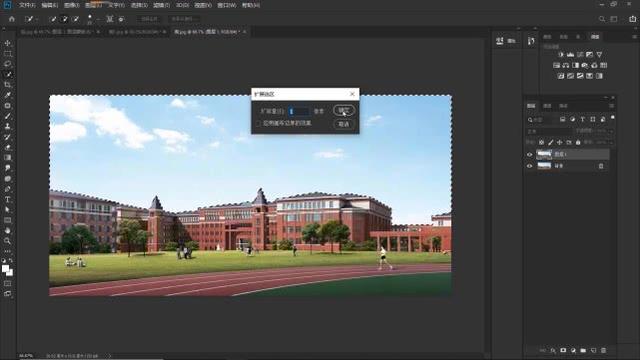Add a Curves adjustment
640x360 pixels.
point(580,54)
